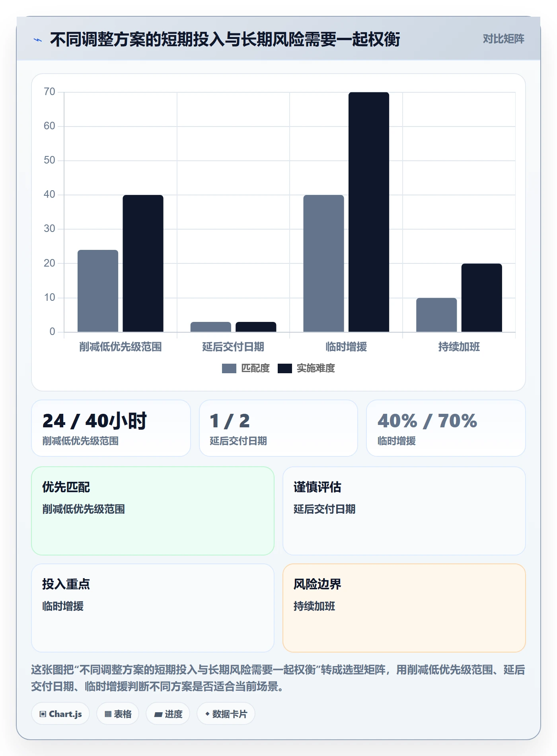557x756 pixels.
Task: Select the 优先匹配 matrix card
Action: (153, 511)
